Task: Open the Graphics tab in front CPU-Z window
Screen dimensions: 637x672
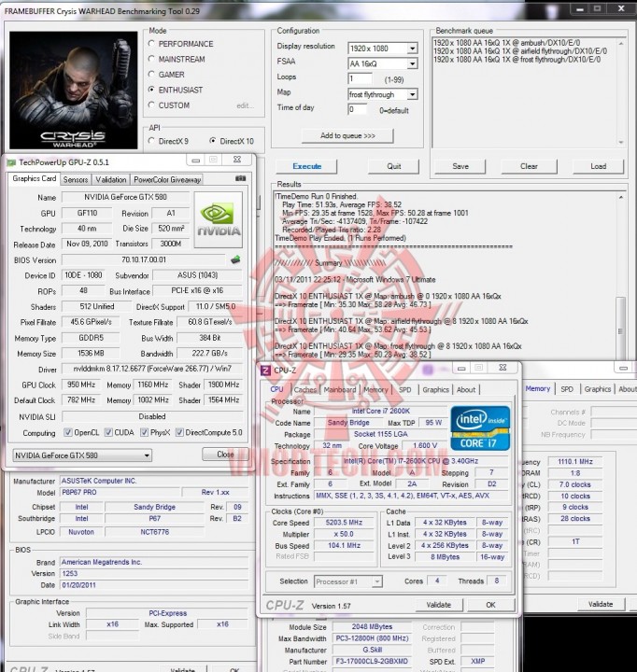Action: tap(435, 389)
